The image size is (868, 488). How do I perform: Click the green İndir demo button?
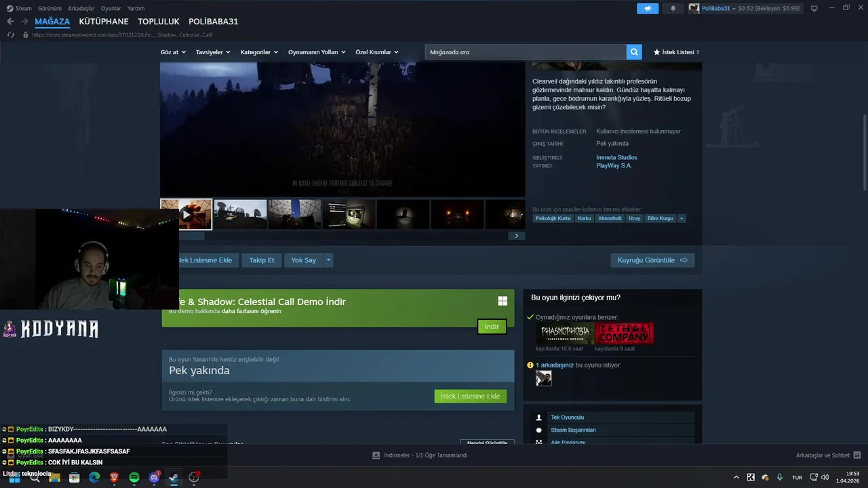click(492, 327)
